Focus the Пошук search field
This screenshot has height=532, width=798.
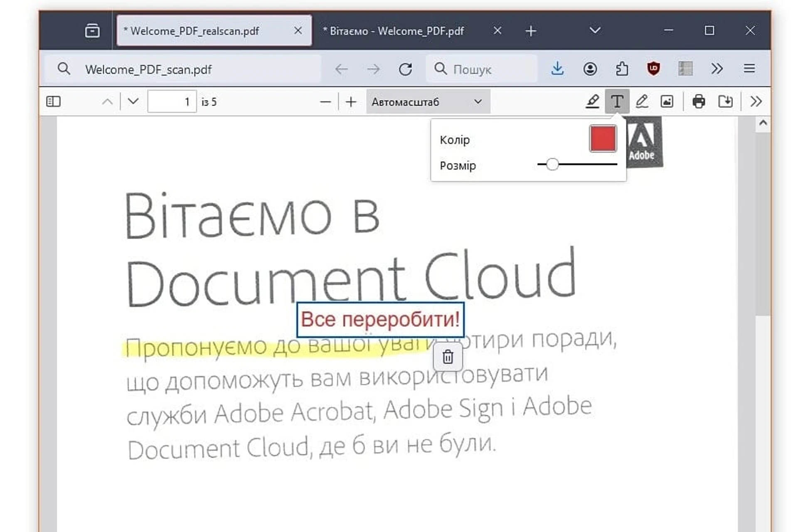coord(481,69)
